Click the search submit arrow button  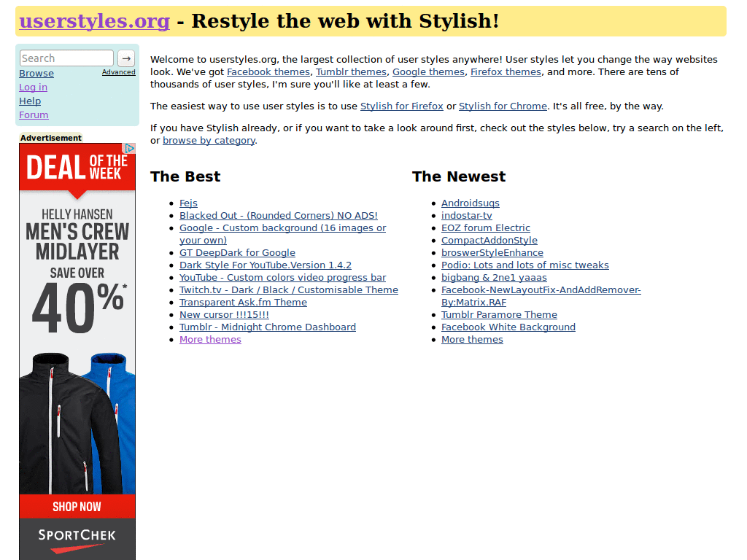126,58
